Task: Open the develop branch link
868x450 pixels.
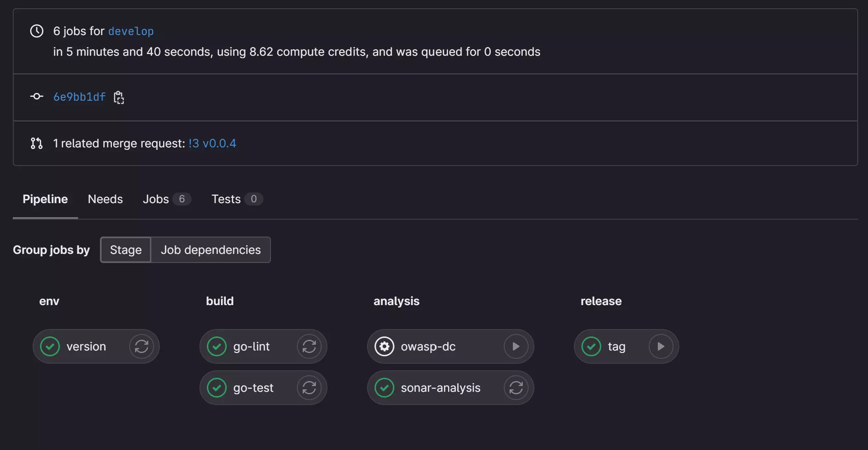Action: coord(131,31)
